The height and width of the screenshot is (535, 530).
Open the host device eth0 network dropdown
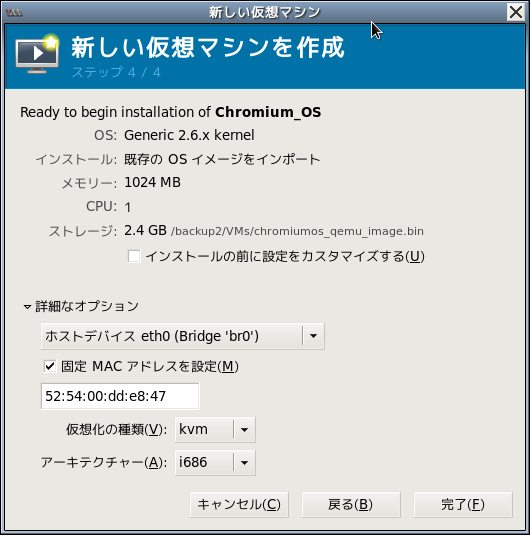pos(183,336)
